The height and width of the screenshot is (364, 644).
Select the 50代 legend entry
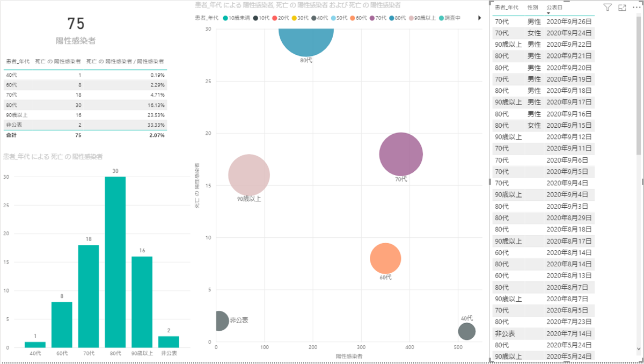(339, 18)
